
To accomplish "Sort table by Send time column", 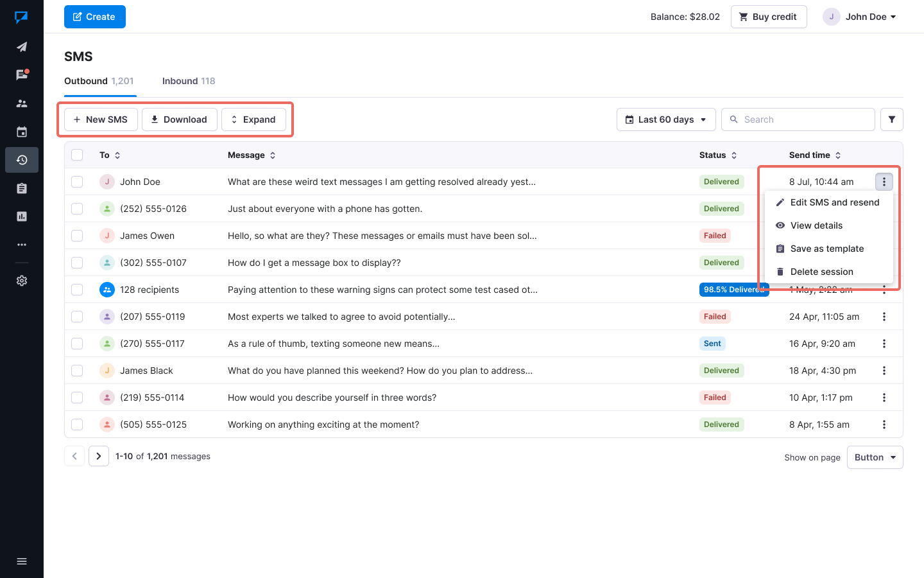I will [x=814, y=155].
